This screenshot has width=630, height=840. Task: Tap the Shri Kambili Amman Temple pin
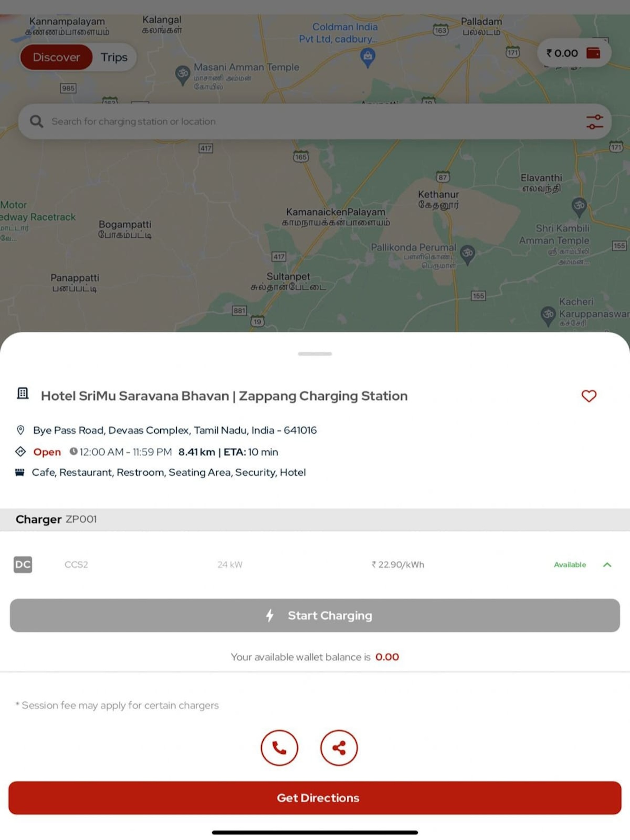pyautogui.click(x=579, y=207)
